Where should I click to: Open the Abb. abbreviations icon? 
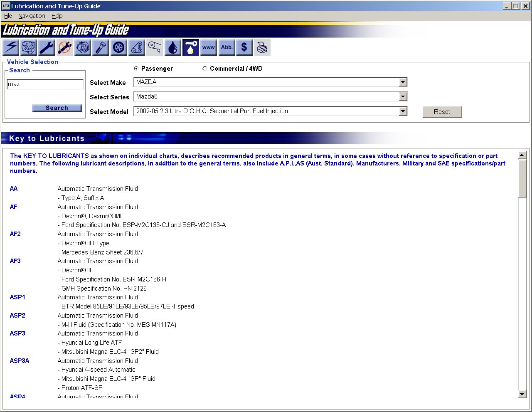click(227, 47)
